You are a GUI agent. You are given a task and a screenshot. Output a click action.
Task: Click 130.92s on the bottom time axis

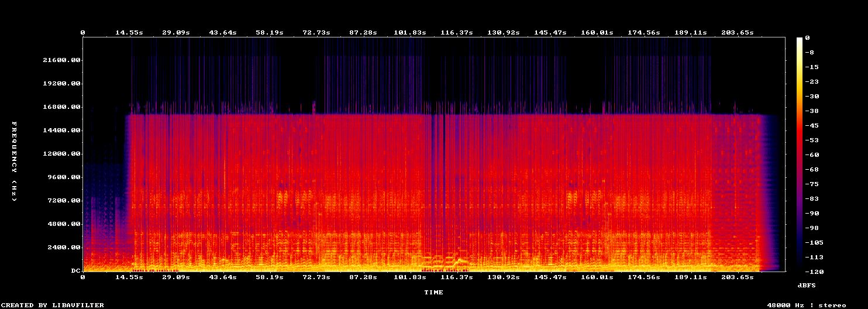pyautogui.click(x=504, y=277)
